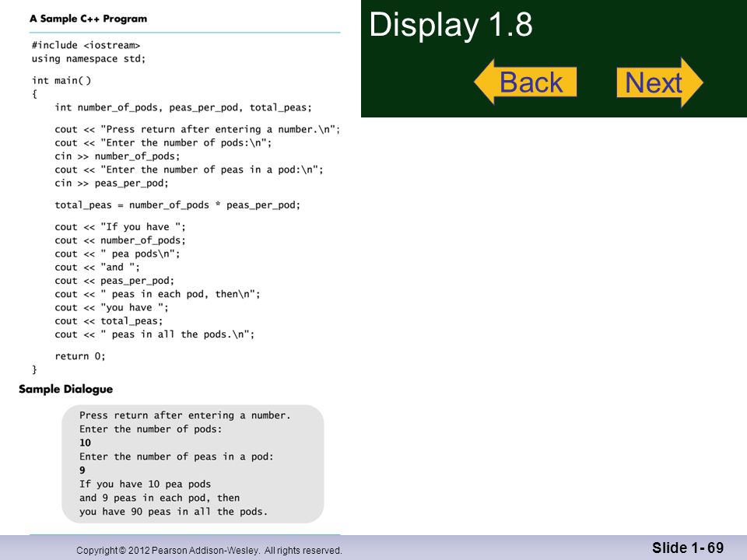
Task: Click 'you have 90 peas in all the pods.' output
Action: [174, 512]
